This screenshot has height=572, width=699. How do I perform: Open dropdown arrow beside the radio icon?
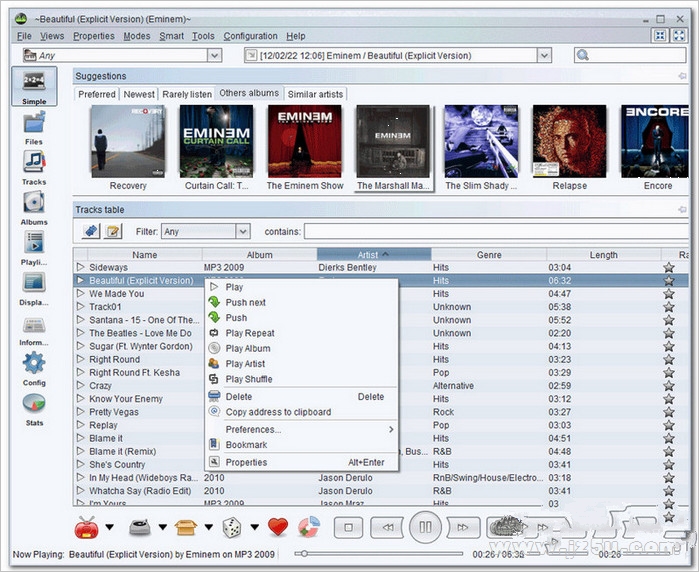[x=110, y=527]
